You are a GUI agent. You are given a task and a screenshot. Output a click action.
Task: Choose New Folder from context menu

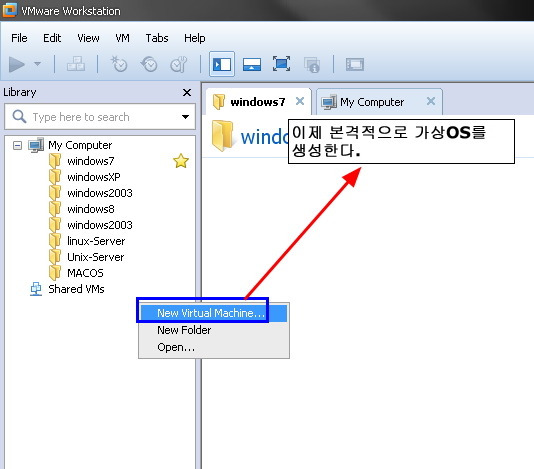(214, 330)
